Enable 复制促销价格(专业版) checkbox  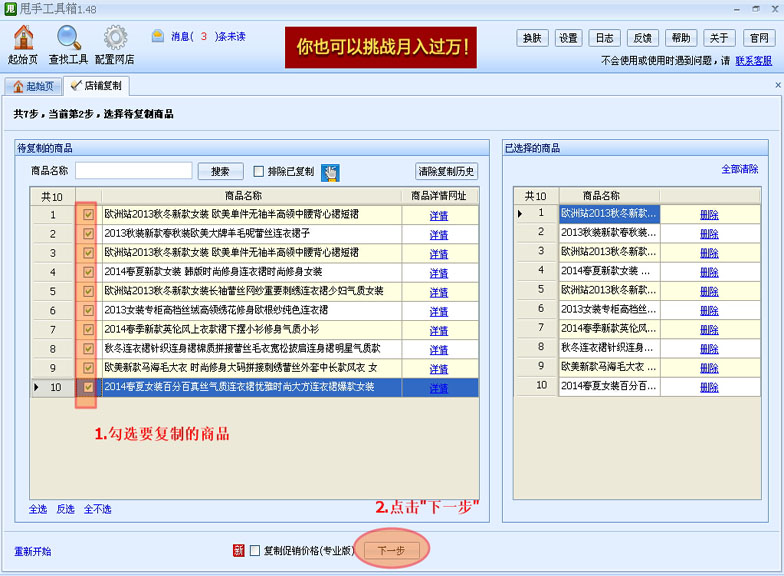pos(255,550)
